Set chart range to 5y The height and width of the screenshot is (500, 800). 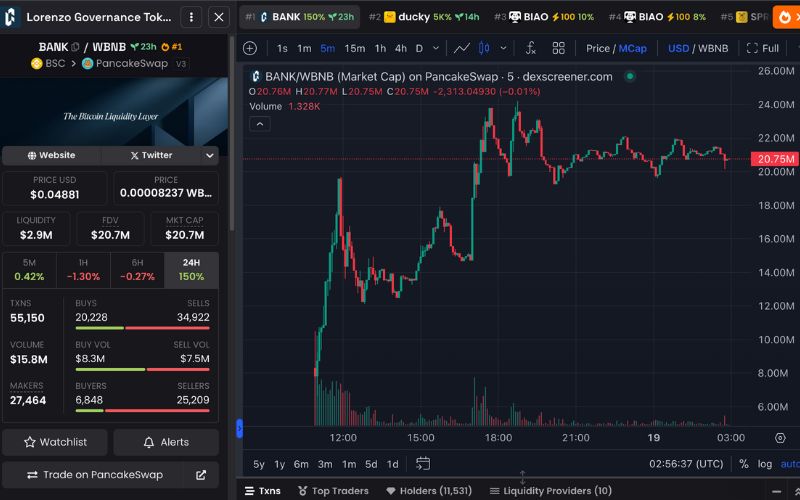259,464
